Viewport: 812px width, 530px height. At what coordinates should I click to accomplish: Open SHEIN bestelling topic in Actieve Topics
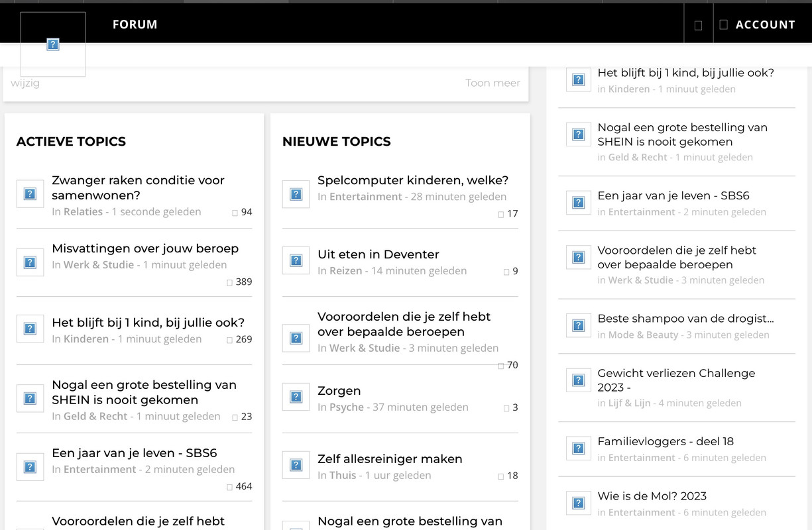click(x=144, y=392)
